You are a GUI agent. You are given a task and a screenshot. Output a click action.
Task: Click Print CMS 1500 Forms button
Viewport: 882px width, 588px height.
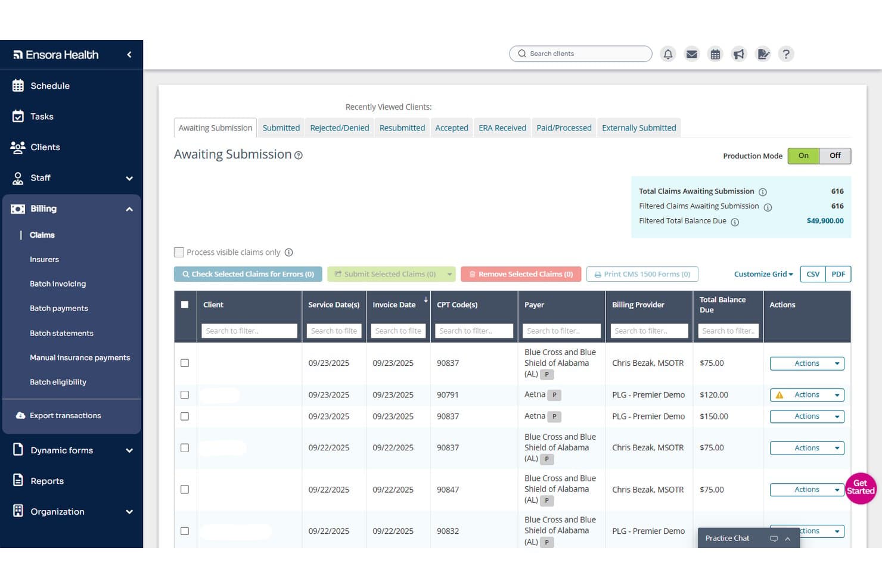(x=642, y=274)
